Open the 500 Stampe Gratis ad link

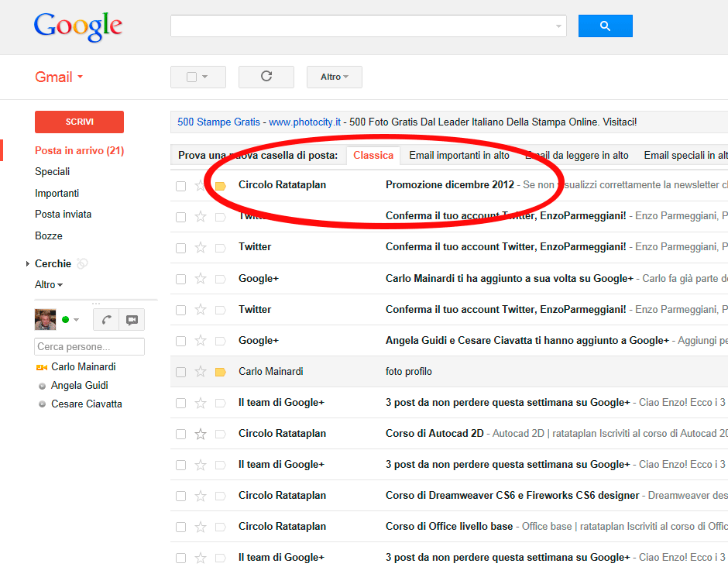click(218, 122)
